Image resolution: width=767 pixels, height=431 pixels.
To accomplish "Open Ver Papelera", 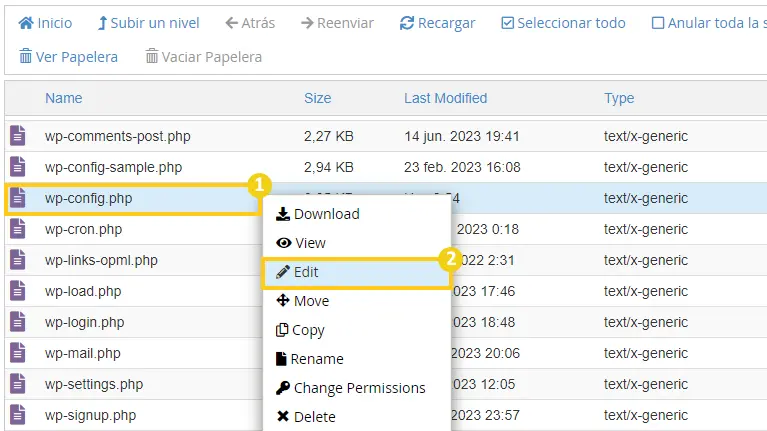I will click(68, 57).
